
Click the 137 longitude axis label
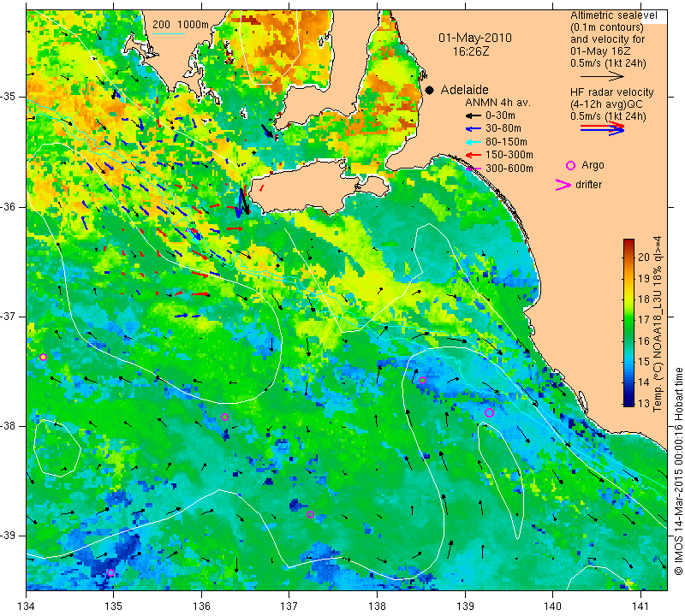pyautogui.click(x=289, y=606)
